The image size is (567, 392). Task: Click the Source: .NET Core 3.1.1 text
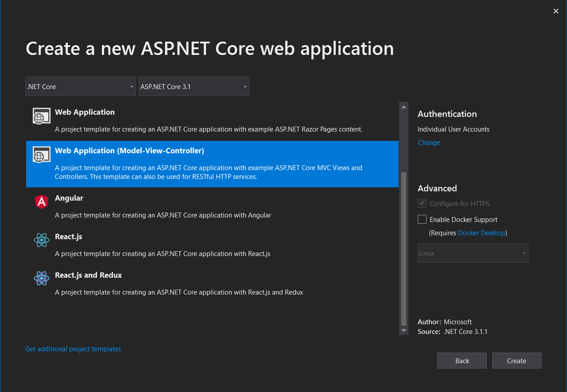click(x=453, y=332)
